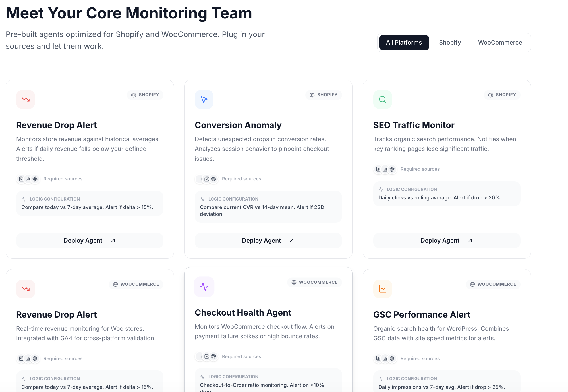
Task: Click the blue cursor icon on Conversion Anomaly card
Action: coord(204,99)
